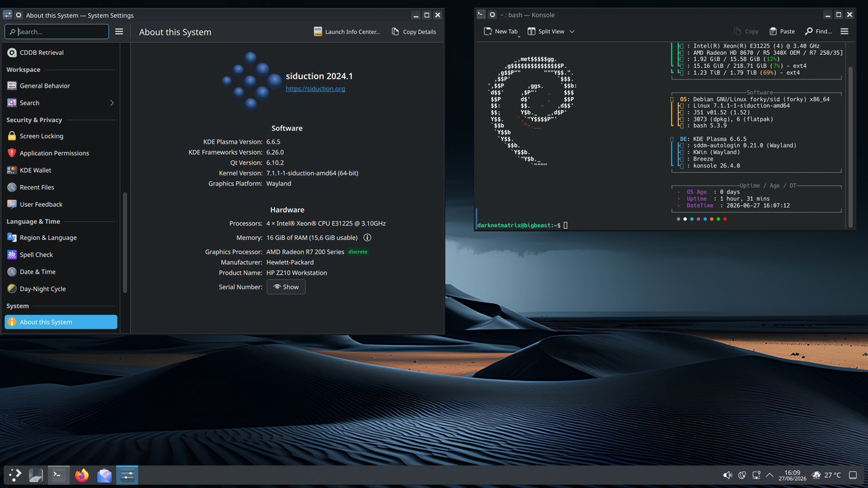Click the Date & Time clock icon
The width and height of the screenshot is (868, 488).
12,272
